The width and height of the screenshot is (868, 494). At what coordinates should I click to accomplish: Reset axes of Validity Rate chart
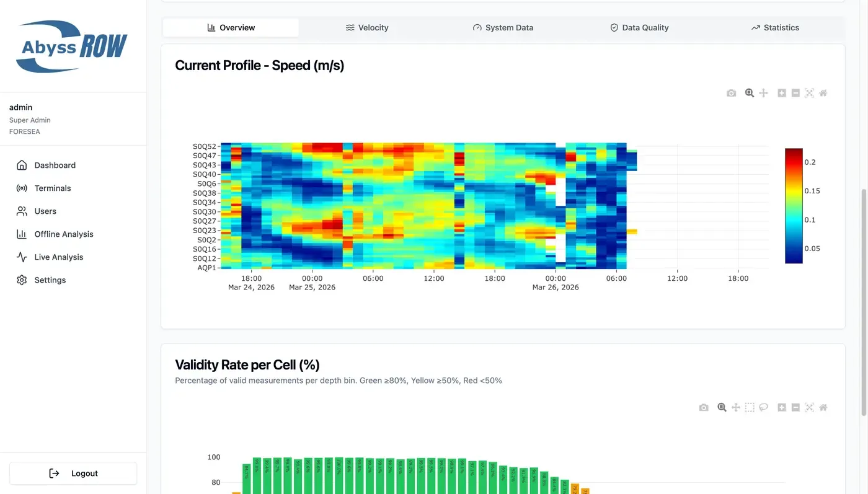[x=823, y=407]
